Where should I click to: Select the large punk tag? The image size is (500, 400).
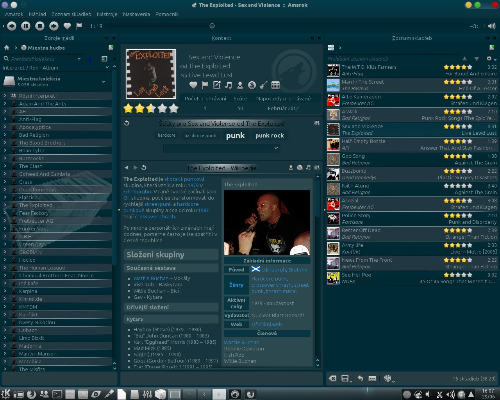pos(235,135)
